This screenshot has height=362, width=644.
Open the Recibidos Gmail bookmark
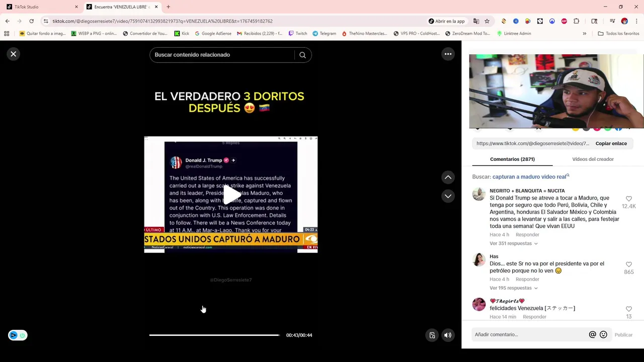click(259, 34)
